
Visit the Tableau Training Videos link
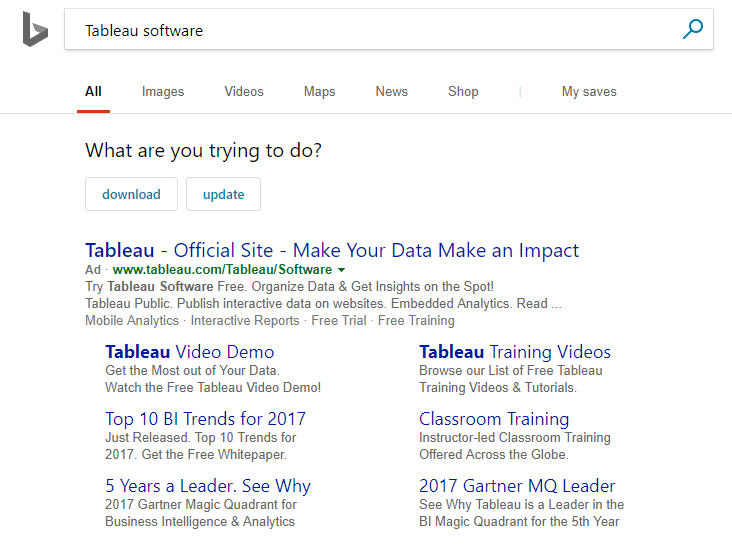pyautogui.click(x=514, y=352)
